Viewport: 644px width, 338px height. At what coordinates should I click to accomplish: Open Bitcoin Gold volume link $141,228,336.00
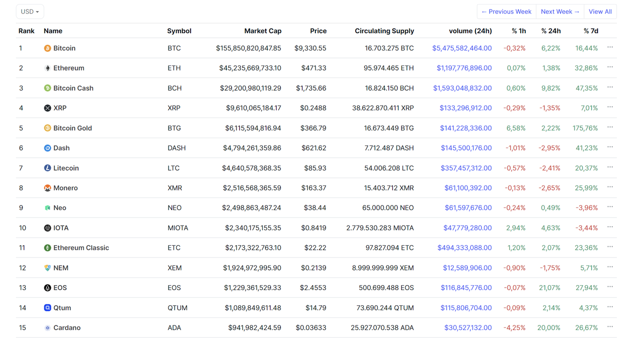[466, 128]
